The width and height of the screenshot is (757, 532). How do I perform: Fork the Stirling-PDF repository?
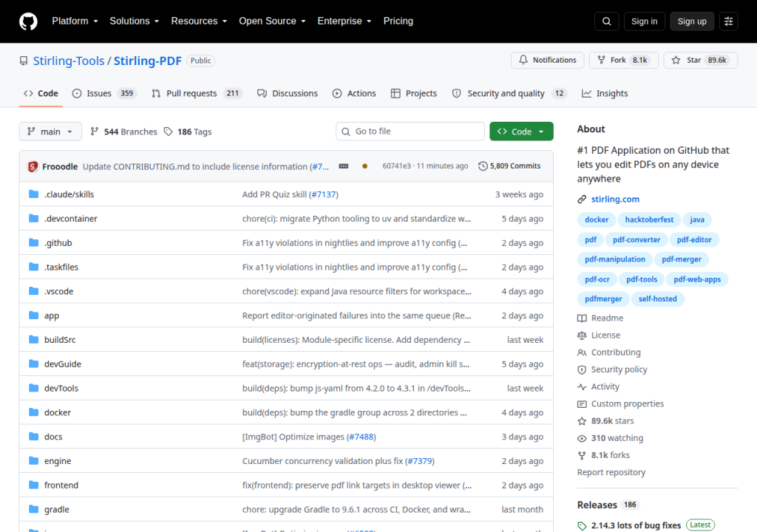pos(624,60)
